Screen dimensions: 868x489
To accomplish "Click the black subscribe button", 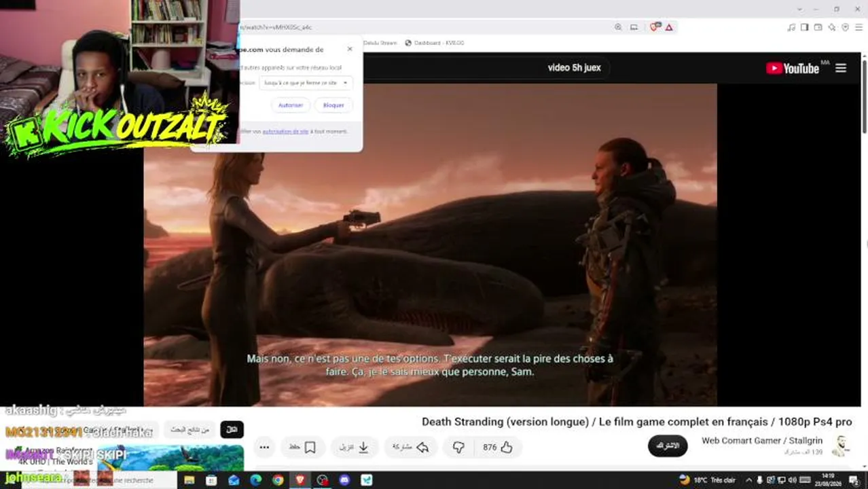I will point(668,446).
